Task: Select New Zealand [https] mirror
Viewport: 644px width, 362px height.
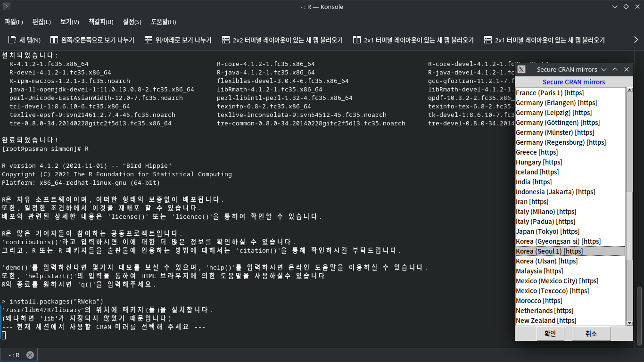Action: pyautogui.click(x=570, y=321)
